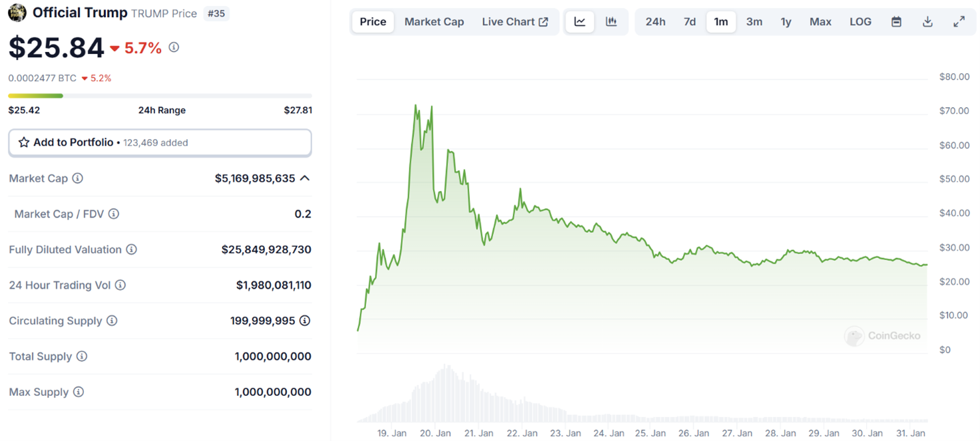The image size is (980, 441).
Task: Add Official Trump to Portfolio
Action: [x=160, y=142]
